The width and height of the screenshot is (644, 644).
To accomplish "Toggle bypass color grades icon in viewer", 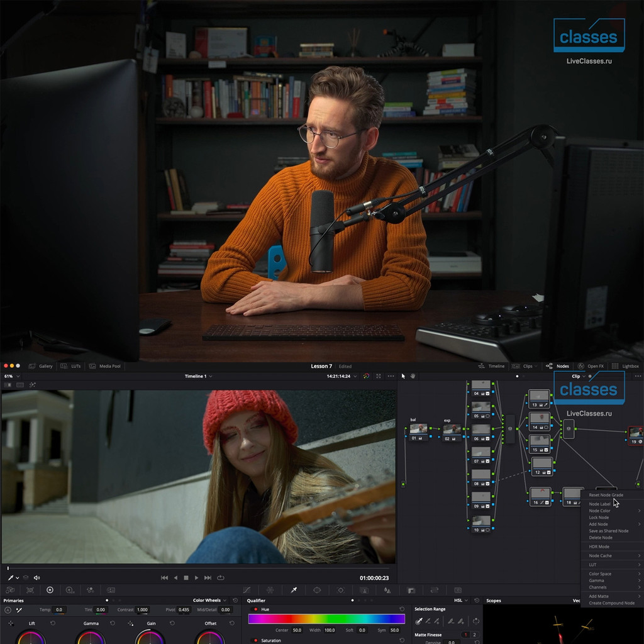I will [367, 376].
